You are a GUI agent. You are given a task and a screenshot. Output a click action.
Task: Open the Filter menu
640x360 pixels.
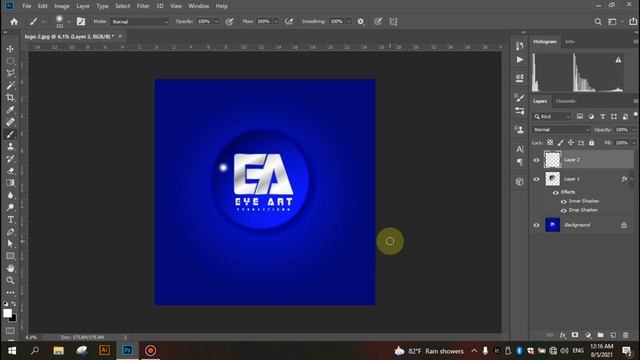tap(143, 6)
